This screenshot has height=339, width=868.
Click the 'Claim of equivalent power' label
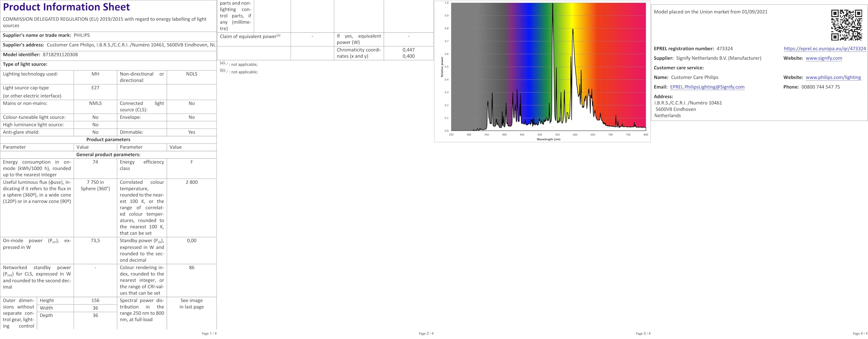[x=250, y=36]
